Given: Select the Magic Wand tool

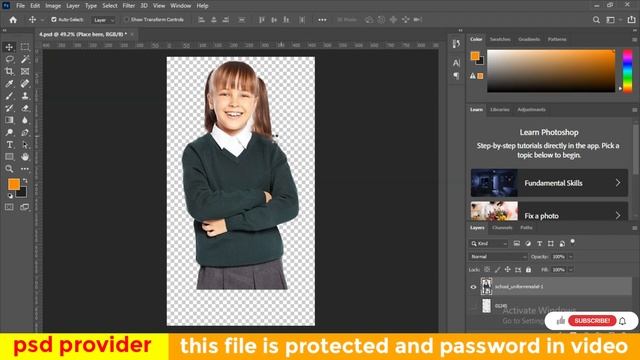Looking at the screenshot, I should 25,59.
